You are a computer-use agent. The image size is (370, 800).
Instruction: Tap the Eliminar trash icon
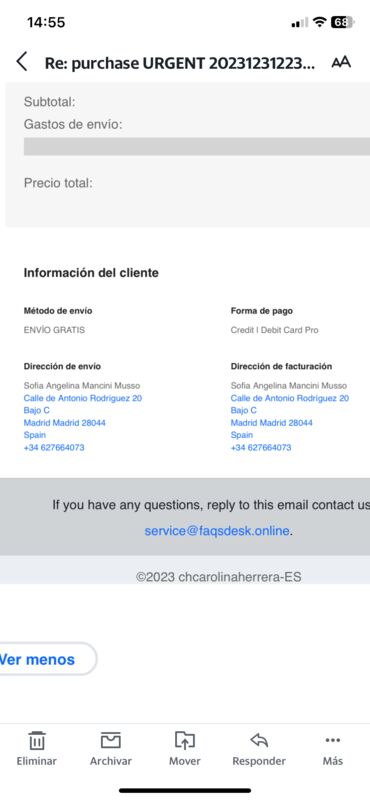coord(37,740)
